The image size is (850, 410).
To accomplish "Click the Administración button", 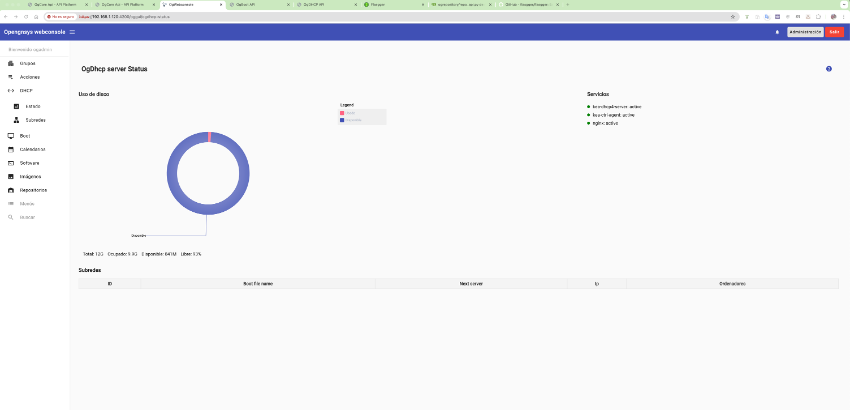I will pyautogui.click(x=805, y=32).
